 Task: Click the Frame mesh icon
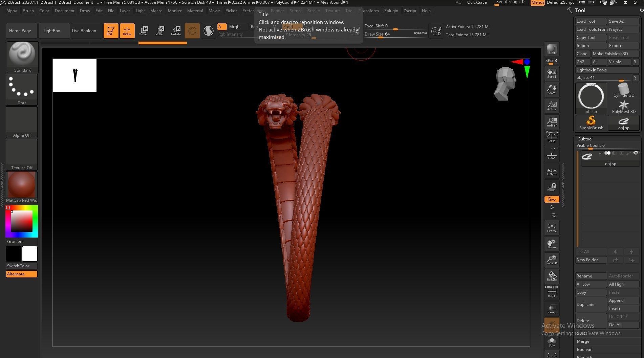pyautogui.click(x=552, y=227)
